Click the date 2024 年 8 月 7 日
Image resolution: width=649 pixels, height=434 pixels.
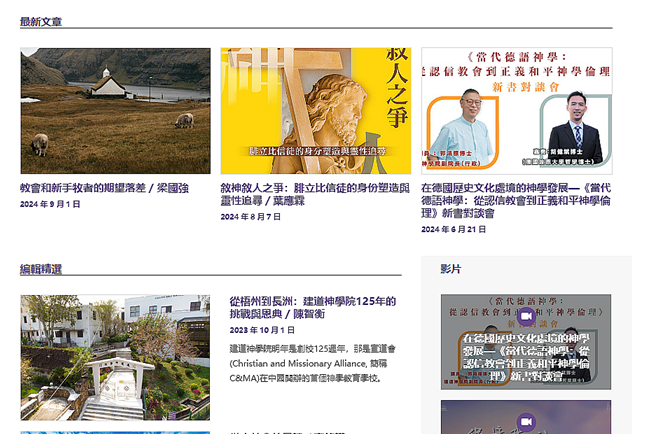tap(251, 217)
